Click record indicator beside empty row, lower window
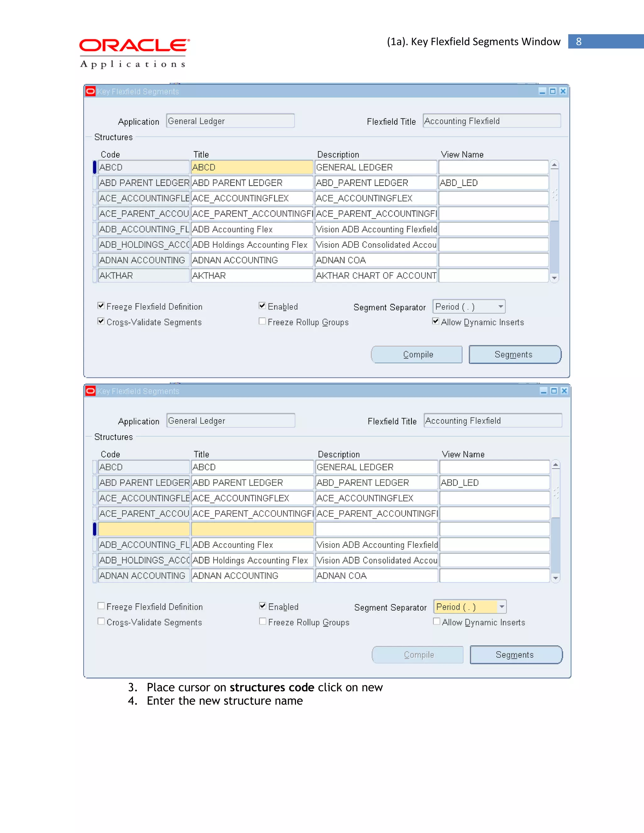The height and width of the screenshot is (833, 644). pyautogui.click(x=95, y=529)
